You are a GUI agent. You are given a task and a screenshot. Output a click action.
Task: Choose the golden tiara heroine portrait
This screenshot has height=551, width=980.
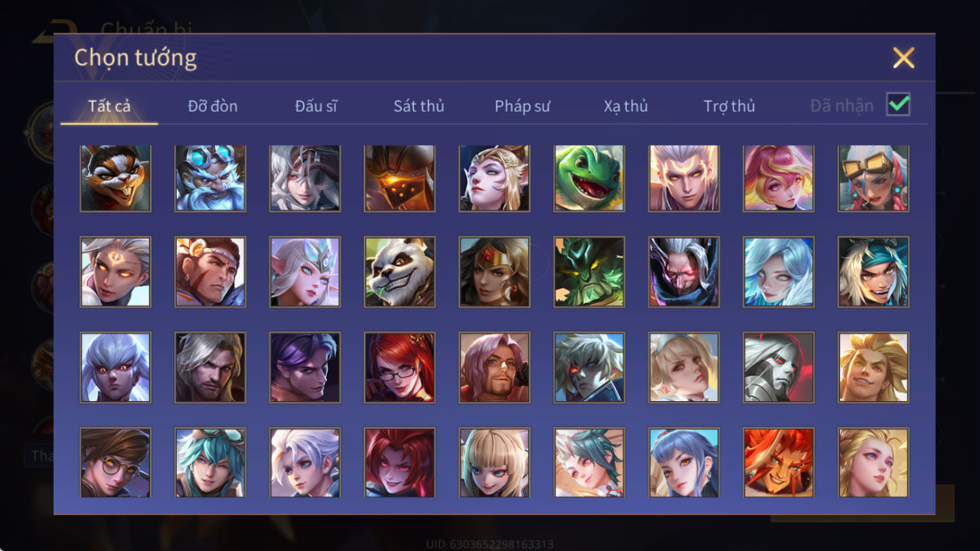(495, 272)
